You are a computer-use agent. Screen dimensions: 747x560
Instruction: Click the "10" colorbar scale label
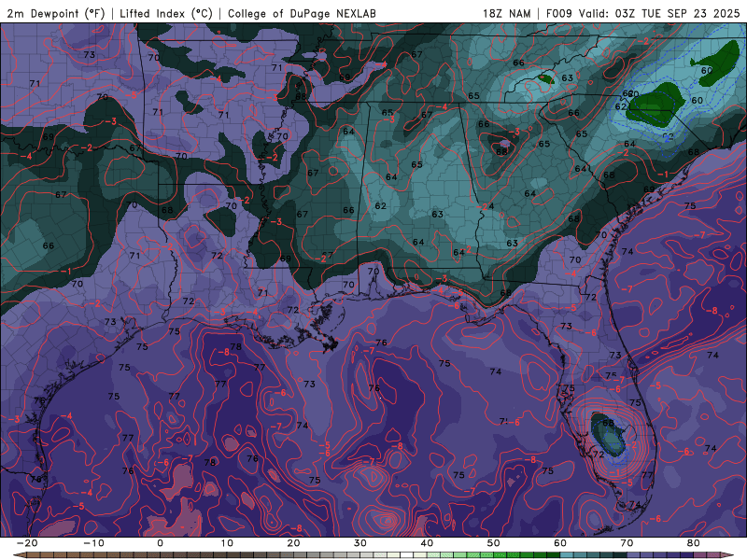[x=227, y=543]
